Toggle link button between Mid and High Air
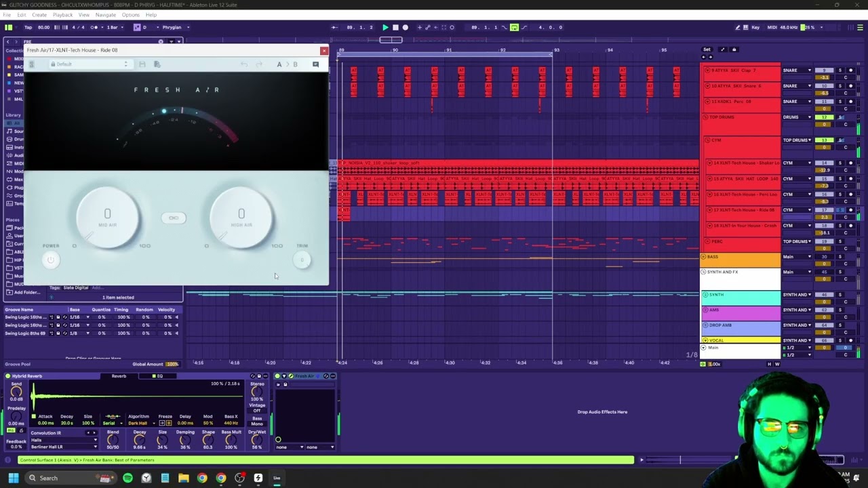 coord(174,218)
